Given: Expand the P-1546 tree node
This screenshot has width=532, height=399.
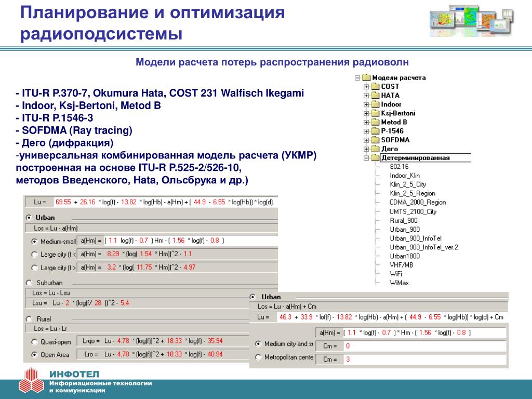Looking at the screenshot, I should point(366,131).
